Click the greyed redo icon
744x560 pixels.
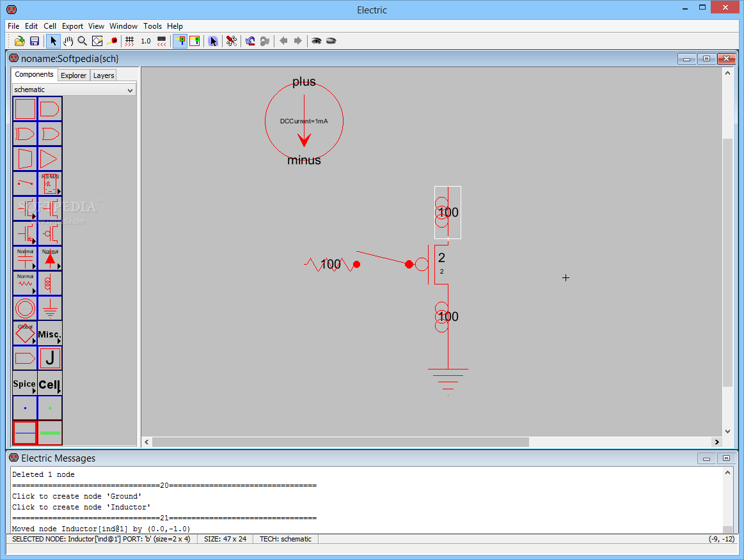[265, 42]
